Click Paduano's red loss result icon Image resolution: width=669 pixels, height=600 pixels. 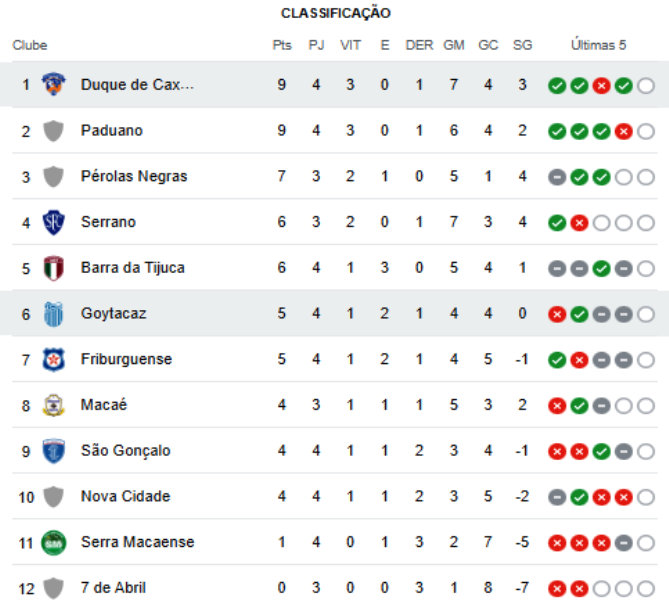coord(623,131)
